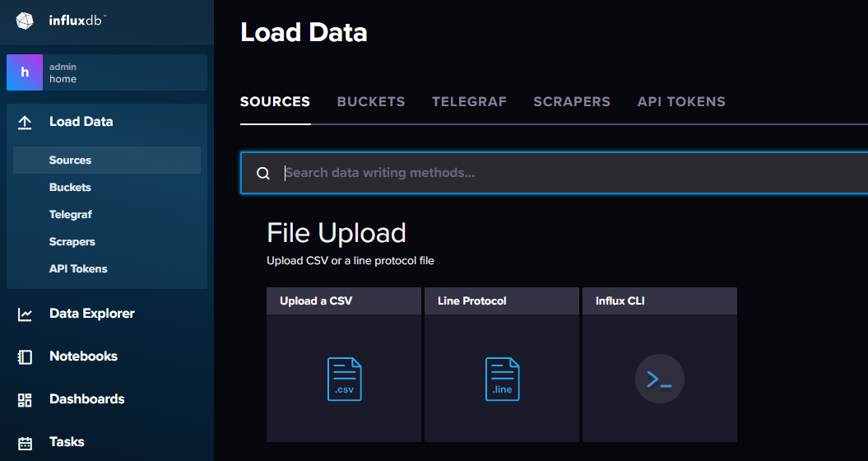Click the Notebooks book icon
Viewport: 868px width, 461px height.
pos(25,356)
